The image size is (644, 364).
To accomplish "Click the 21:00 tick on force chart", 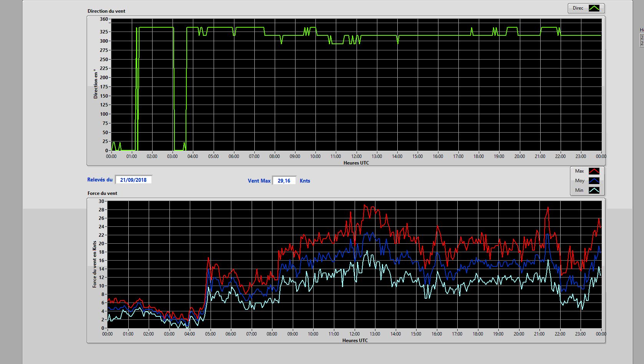I will (x=539, y=334).
